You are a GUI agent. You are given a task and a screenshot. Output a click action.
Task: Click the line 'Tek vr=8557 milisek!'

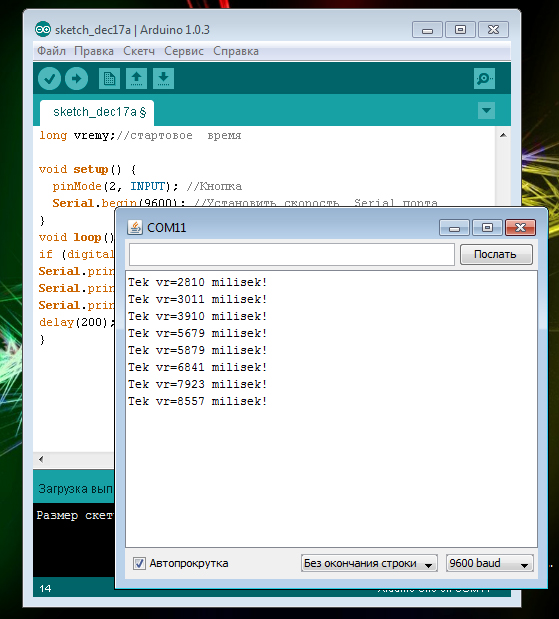coord(197,401)
